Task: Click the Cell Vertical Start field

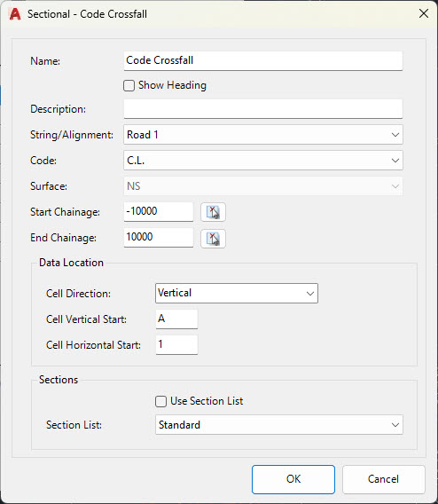Action: (x=176, y=319)
